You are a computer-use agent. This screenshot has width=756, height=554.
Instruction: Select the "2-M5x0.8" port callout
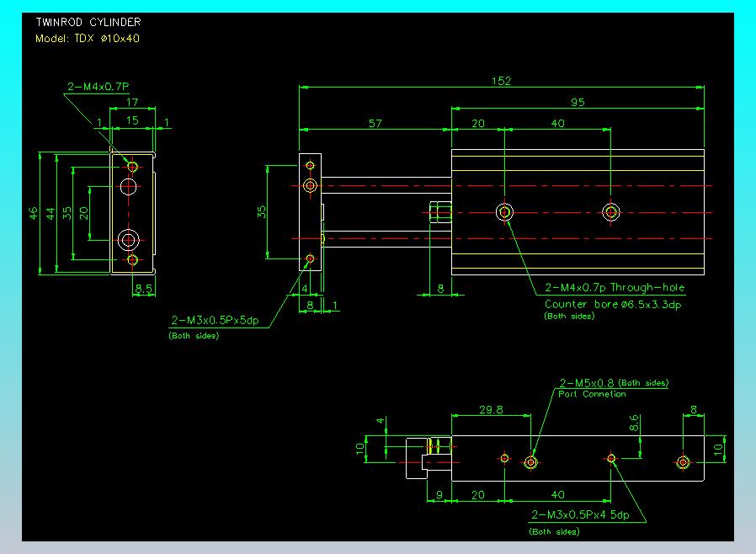(586, 383)
